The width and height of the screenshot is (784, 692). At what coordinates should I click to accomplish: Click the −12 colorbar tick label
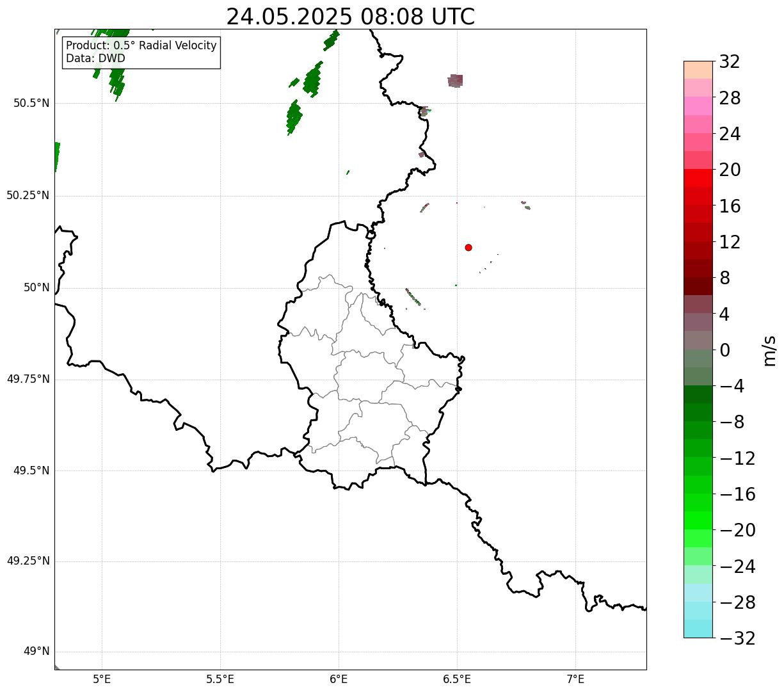[737, 459]
